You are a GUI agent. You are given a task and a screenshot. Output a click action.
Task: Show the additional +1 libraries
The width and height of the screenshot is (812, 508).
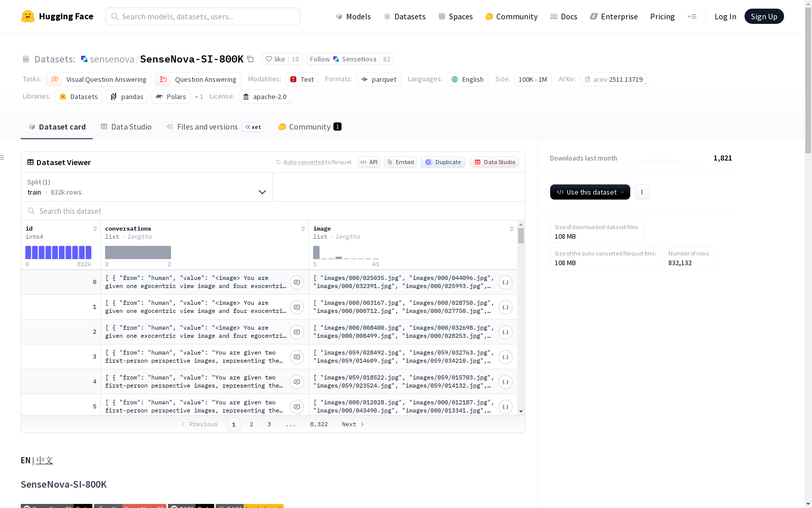coord(199,97)
